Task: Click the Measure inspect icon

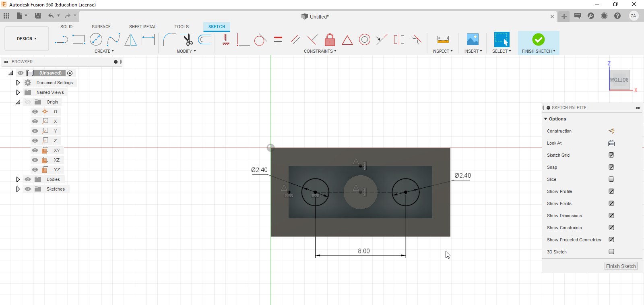Action: click(x=443, y=39)
